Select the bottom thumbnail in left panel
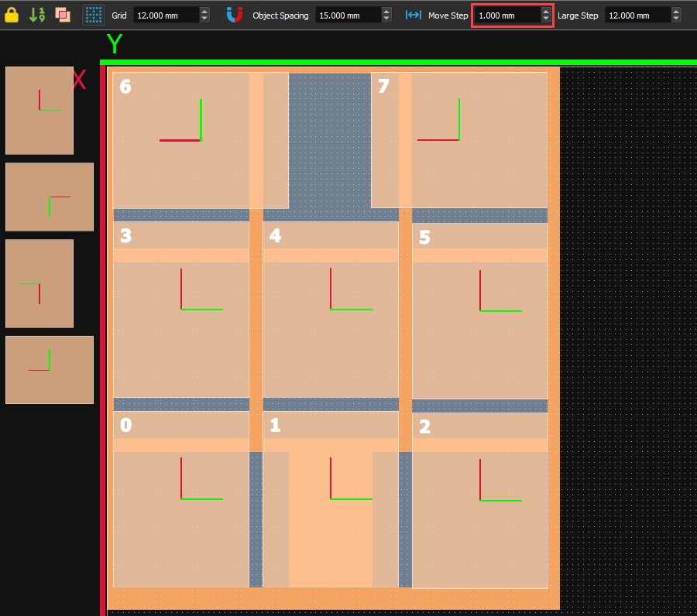697x616 pixels. 50,369
